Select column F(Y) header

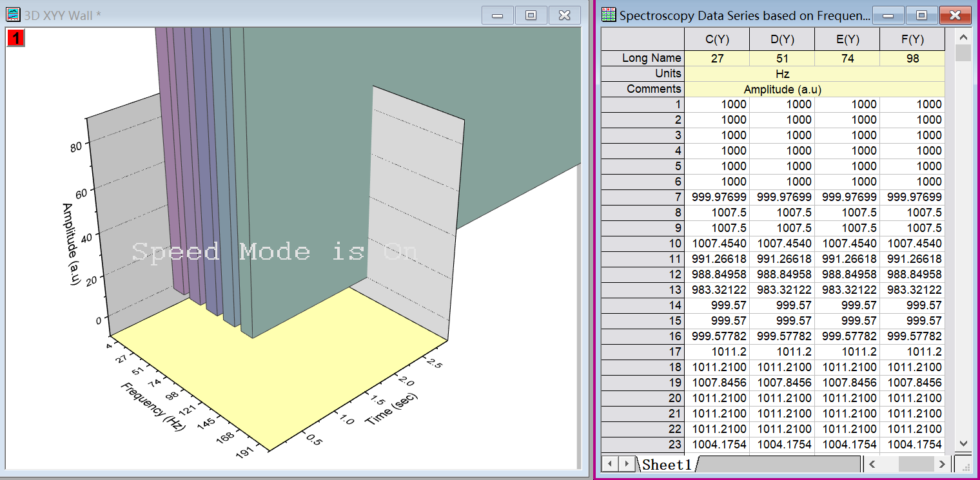[912, 39]
